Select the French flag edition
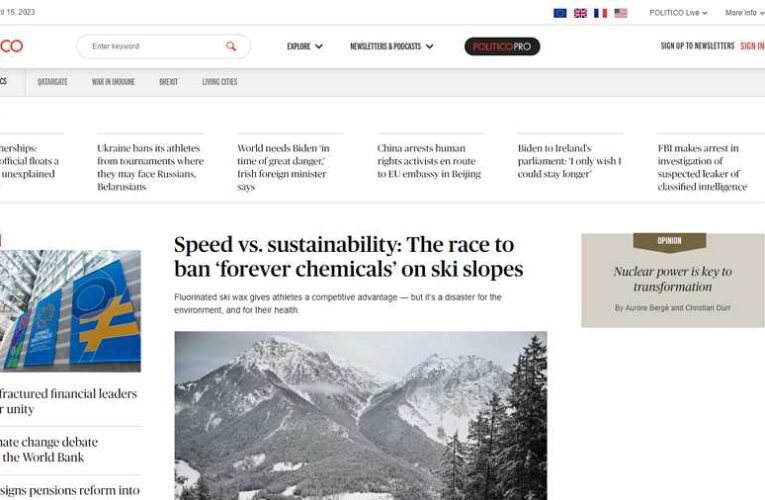This screenshot has height=500, width=765. pos(601,13)
